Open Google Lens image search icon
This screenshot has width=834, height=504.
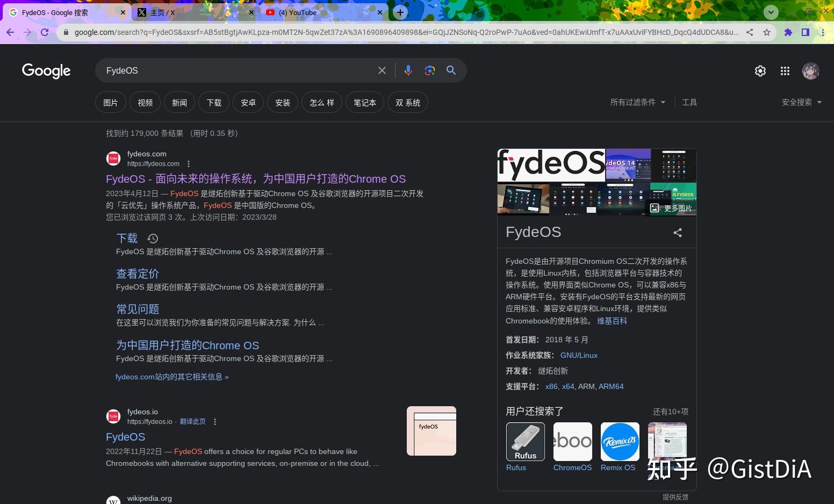(429, 70)
